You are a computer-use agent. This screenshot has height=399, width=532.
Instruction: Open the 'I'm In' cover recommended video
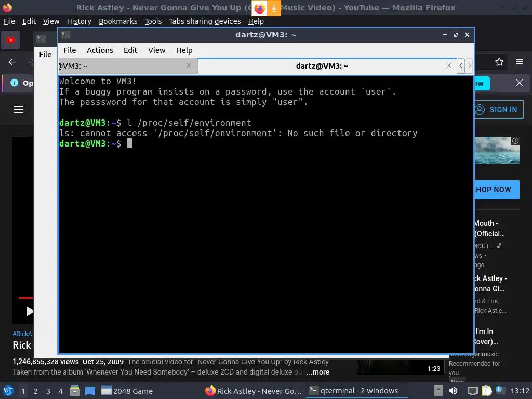point(486,337)
